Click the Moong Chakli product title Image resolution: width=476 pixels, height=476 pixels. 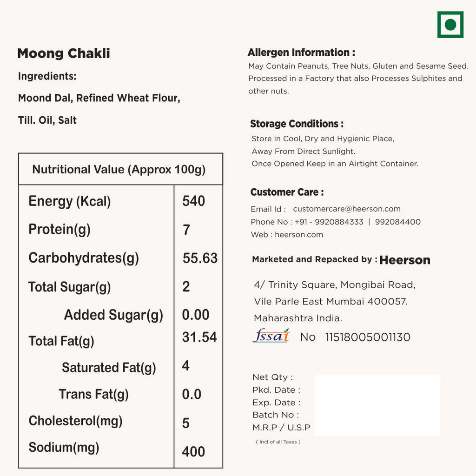point(64,53)
